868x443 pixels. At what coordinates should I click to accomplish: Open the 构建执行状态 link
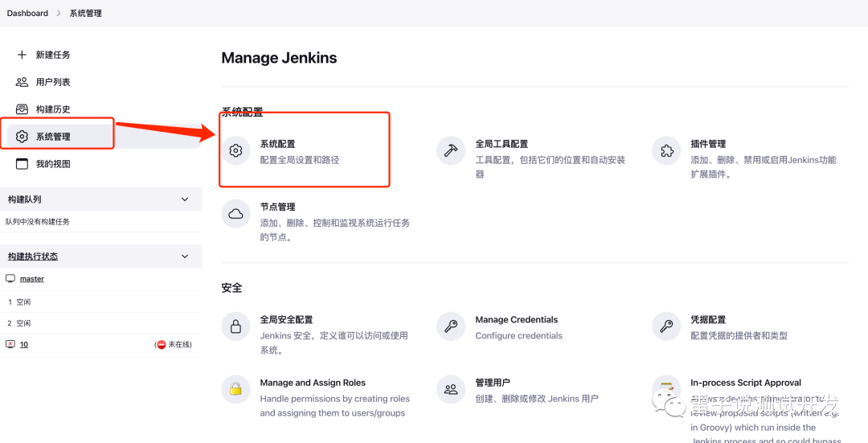click(33, 256)
